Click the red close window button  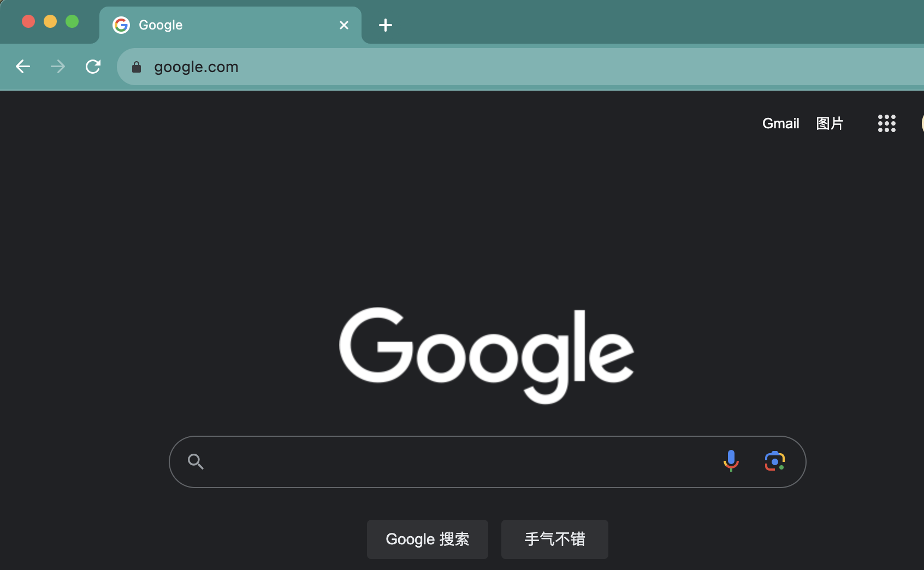(x=28, y=21)
